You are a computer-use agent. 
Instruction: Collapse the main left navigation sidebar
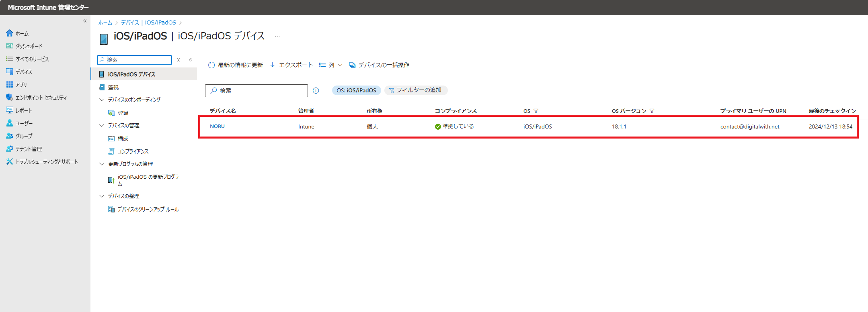coord(85,21)
